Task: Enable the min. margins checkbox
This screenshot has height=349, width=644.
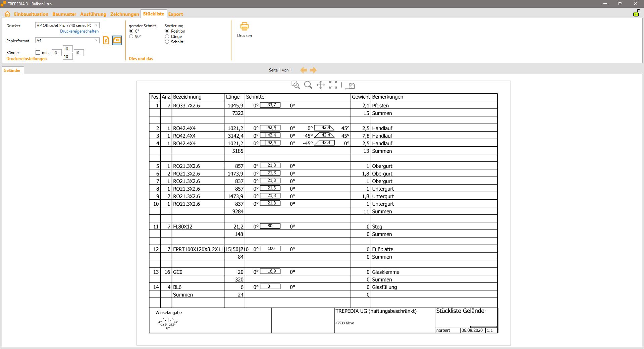Action: [38, 53]
